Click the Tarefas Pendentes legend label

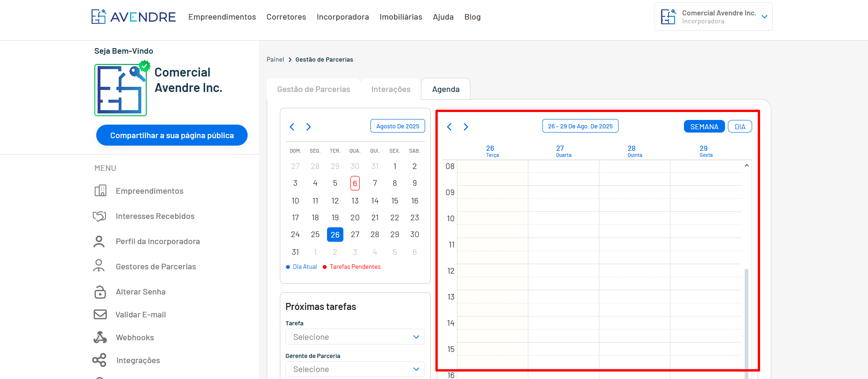[355, 267]
